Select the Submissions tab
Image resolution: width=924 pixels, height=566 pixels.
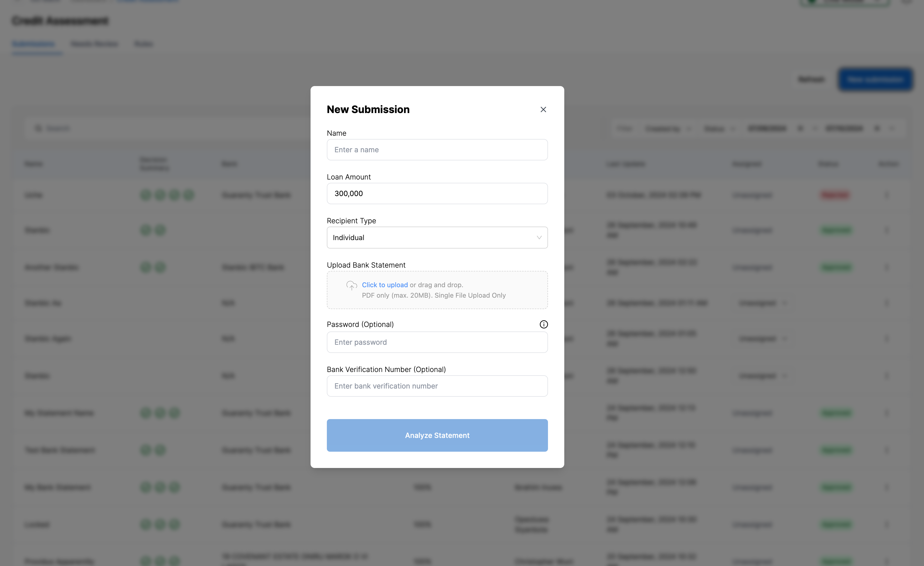(x=33, y=44)
